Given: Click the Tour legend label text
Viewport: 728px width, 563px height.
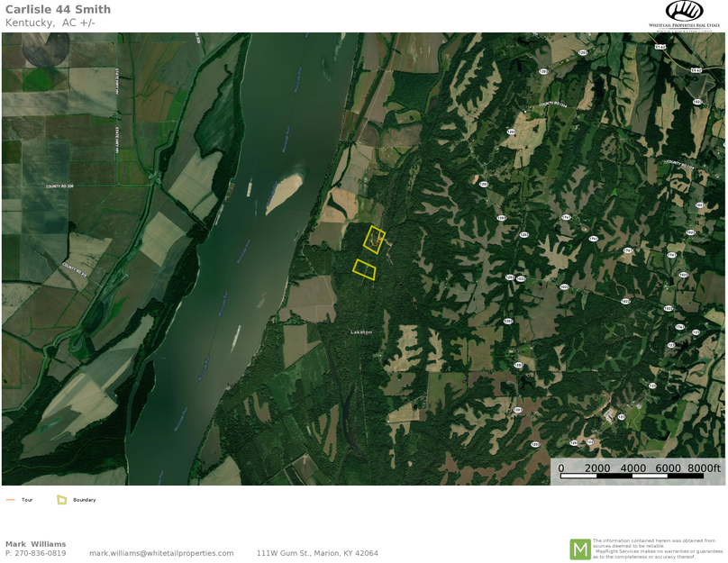Looking at the screenshot, I should [x=27, y=500].
